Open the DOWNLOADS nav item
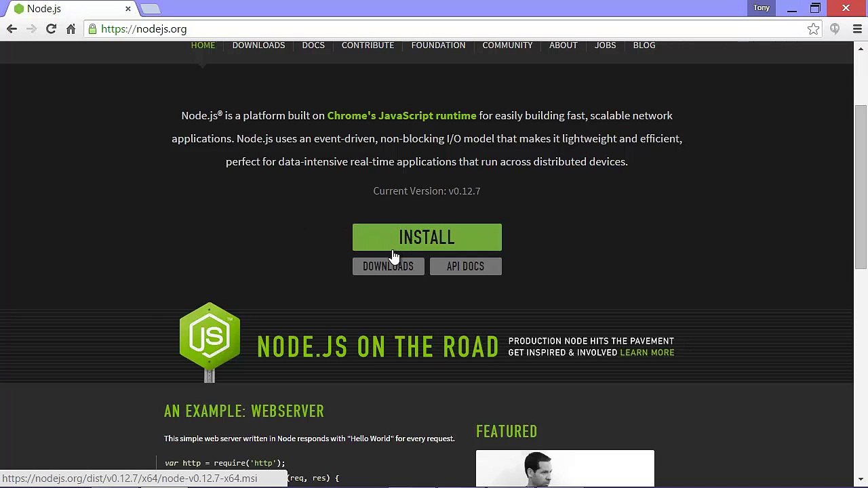The width and height of the screenshot is (868, 488). click(258, 45)
